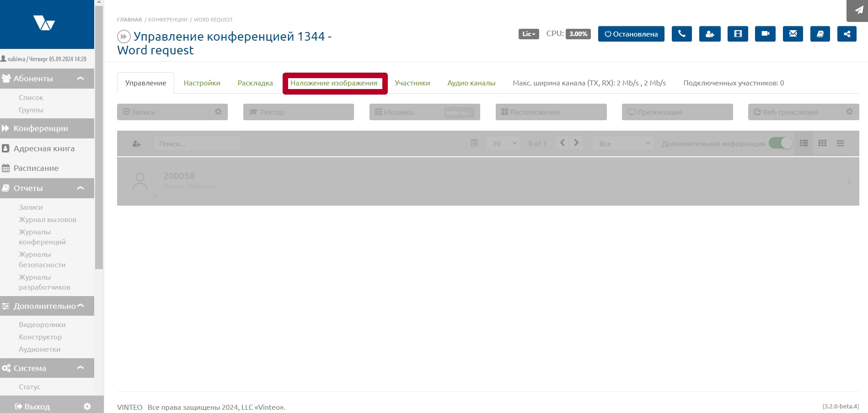
Task: Switch to the Раскладка tab
Action: [255, 83]
